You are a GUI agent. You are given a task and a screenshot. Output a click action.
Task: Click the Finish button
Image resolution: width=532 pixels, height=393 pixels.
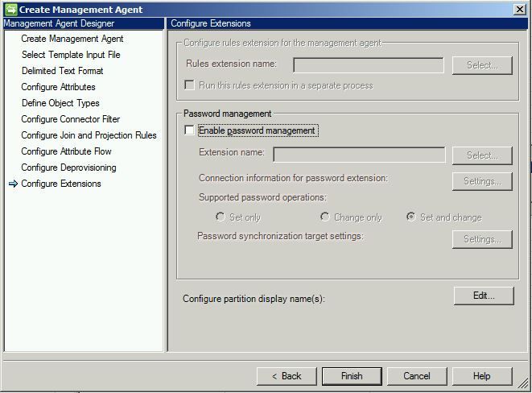pos(352,376)
